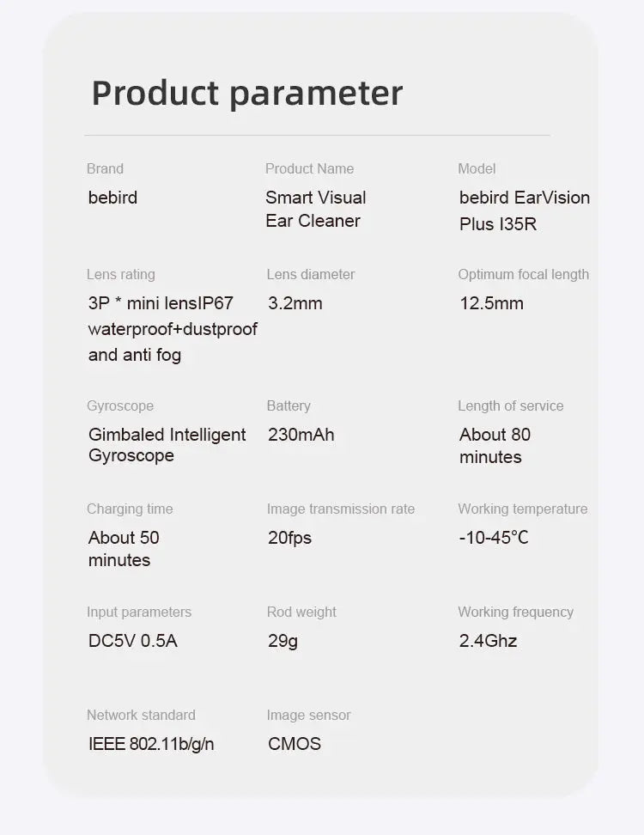Select the 29g rod weight value
The image size is (644, 835).
(283, 641)
